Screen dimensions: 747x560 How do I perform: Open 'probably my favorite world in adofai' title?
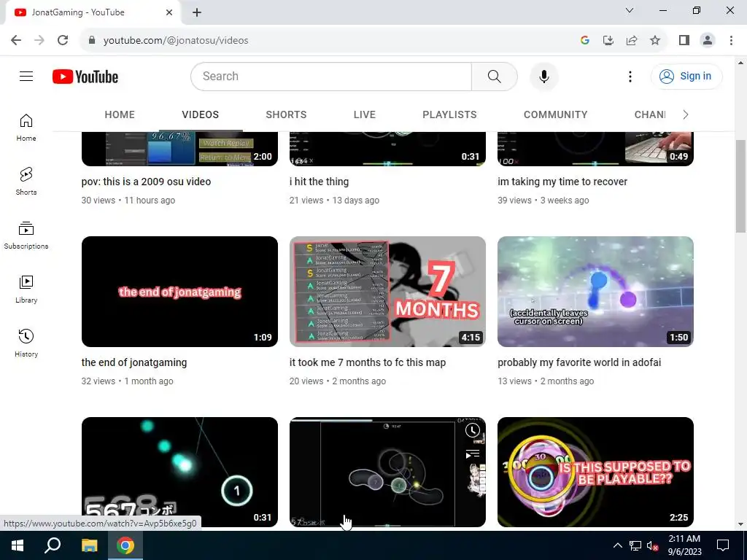[579, 362]
